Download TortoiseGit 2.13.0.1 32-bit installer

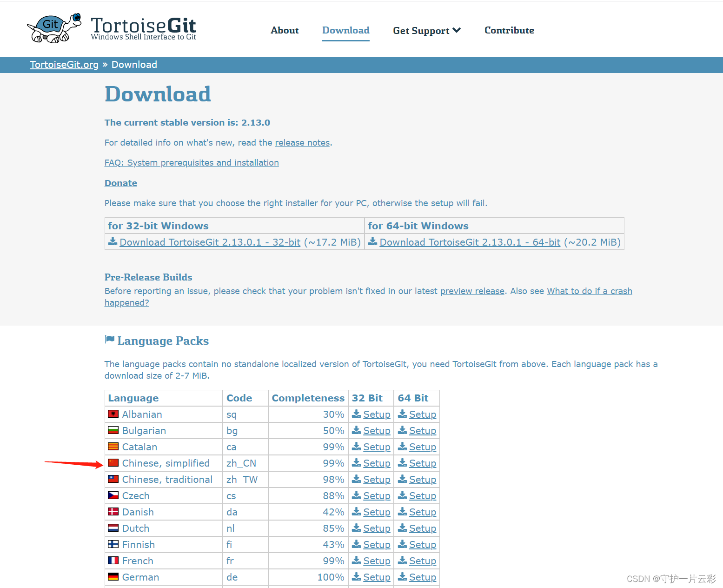coord(210,242)
